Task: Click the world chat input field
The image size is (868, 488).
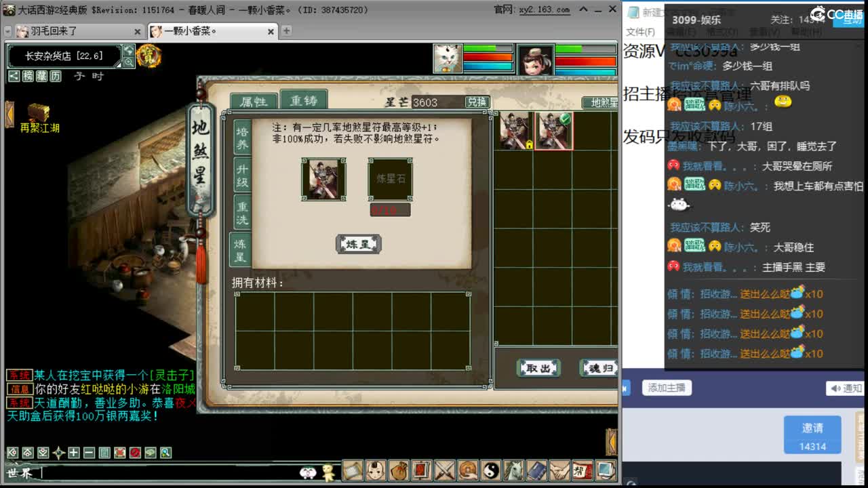Action: [170, 473]
